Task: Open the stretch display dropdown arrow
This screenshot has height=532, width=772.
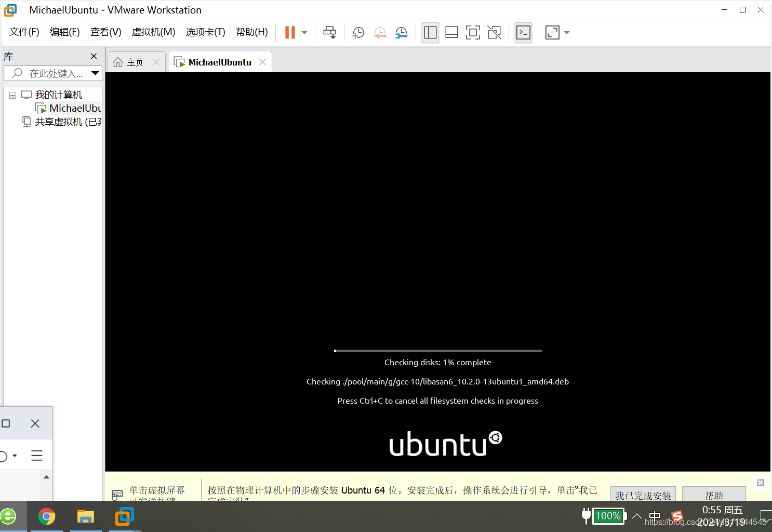Action: pyautogui.click(x=567, y=33)
